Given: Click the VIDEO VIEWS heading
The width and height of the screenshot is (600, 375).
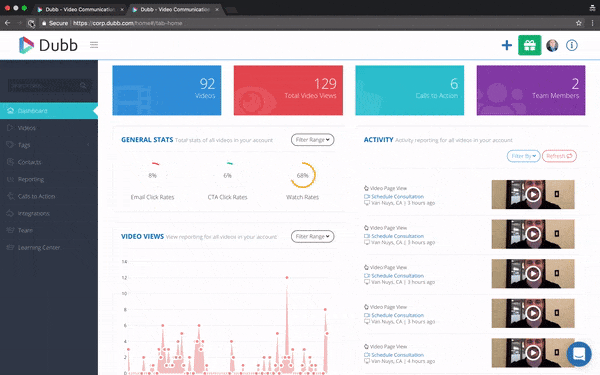Looking at the screenshot, I should tap(142, 236).
